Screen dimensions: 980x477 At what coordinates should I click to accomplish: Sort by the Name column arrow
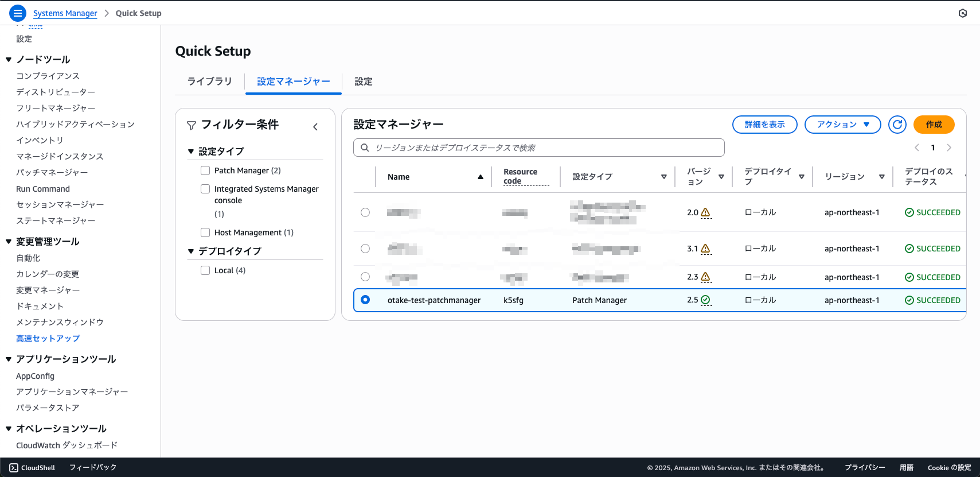[x=481, y=177]
